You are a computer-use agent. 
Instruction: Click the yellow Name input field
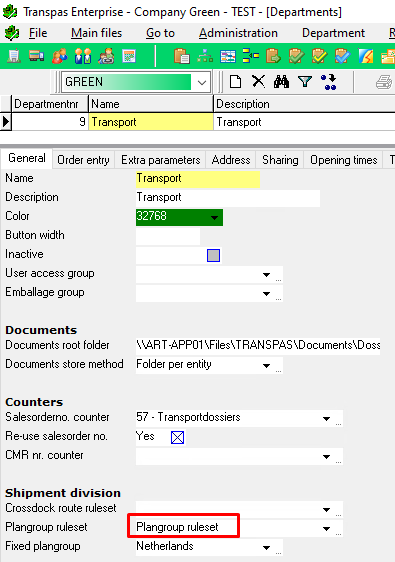(x=198, y=179)
